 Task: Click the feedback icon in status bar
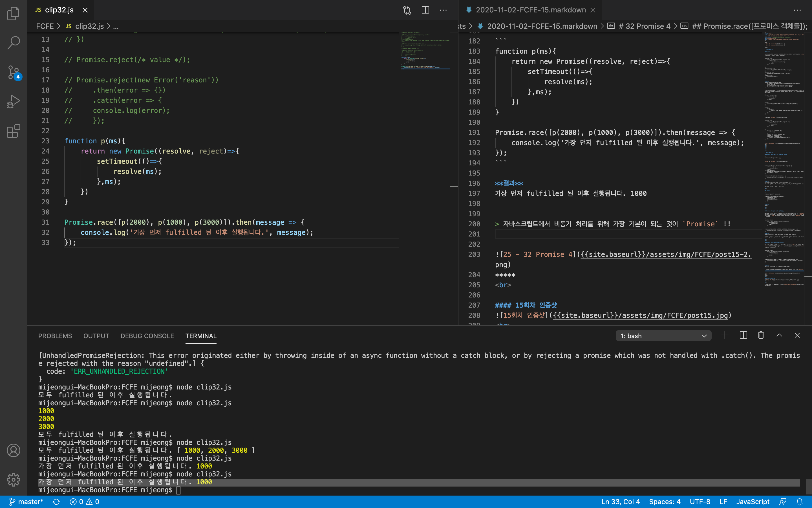783,502
